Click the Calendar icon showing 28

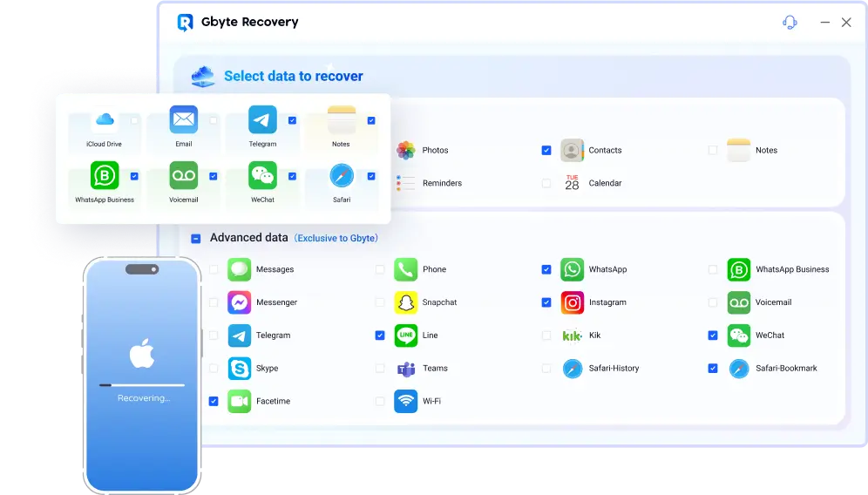pyautogui.click(x=572, y=183)
